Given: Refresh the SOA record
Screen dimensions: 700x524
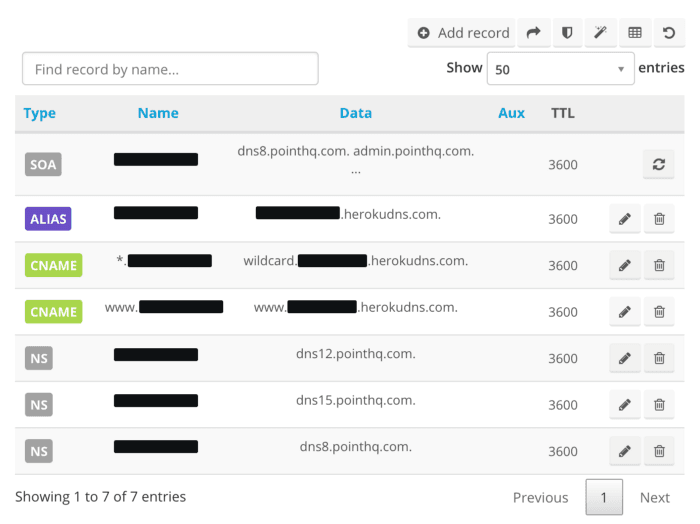Looking at the screenshot, I should point(658,165).
